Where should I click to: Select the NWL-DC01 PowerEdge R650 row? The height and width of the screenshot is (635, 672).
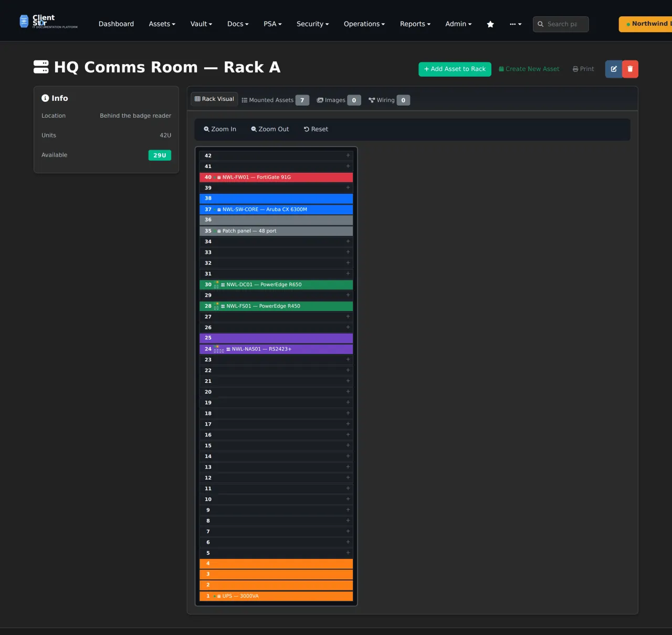[276, 284]
